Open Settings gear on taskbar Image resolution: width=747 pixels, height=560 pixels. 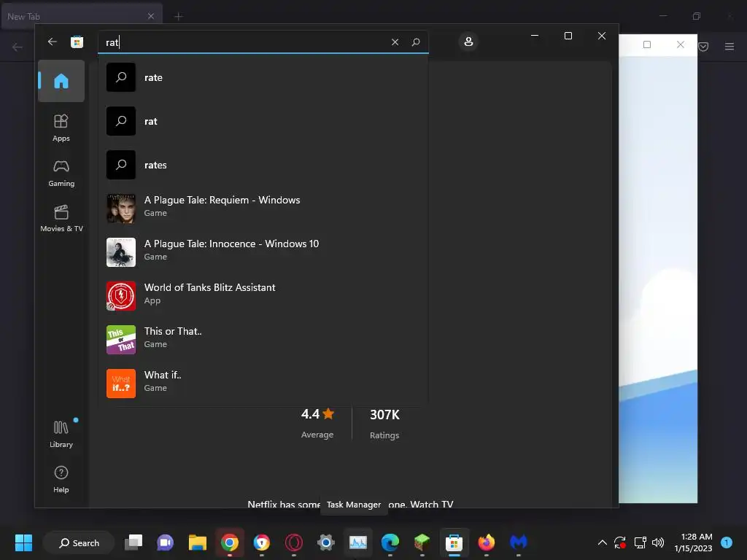(x=326, y=542)
